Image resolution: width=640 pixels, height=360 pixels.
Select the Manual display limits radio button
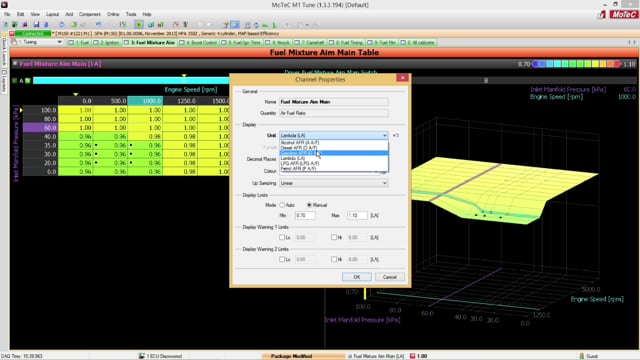point(309,205)
